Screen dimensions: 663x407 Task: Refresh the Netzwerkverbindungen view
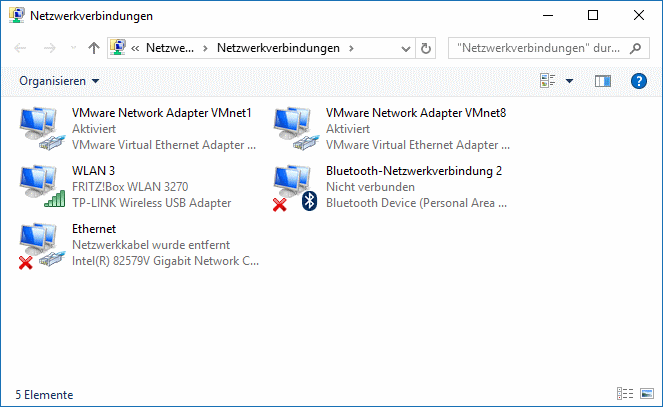click(426, 48)
